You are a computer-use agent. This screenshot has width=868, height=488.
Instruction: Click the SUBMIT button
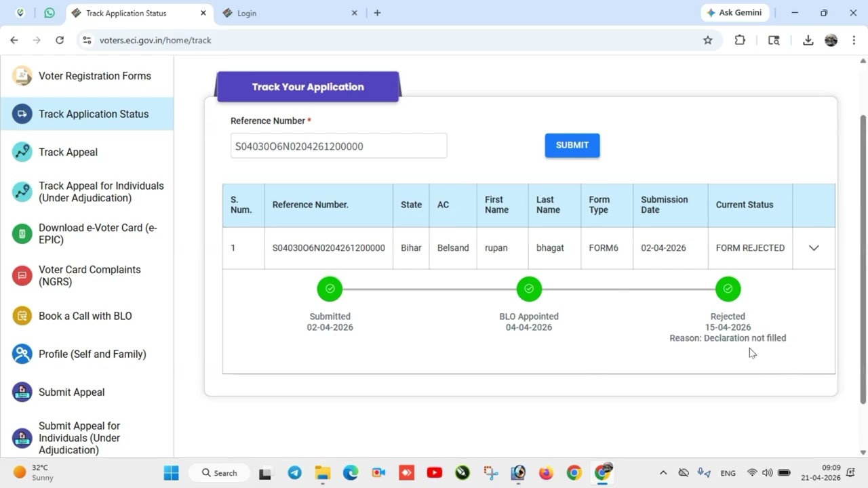click(572, 145)
